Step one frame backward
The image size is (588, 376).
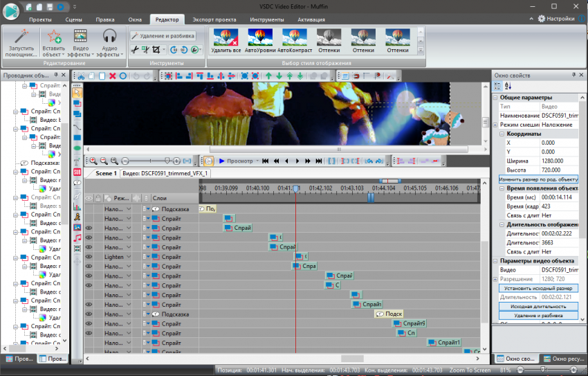coord(287,161)
